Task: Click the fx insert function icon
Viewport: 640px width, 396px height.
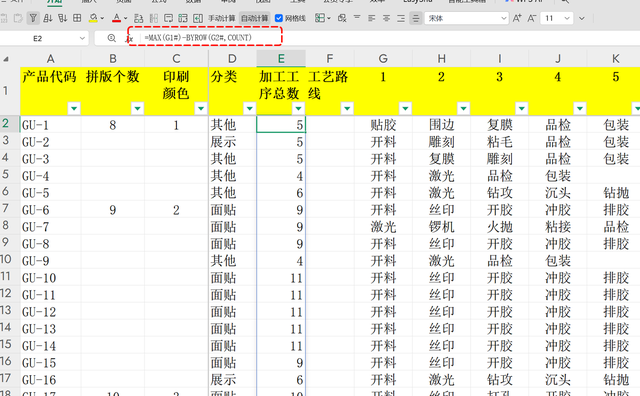Action: coord(129,38)
